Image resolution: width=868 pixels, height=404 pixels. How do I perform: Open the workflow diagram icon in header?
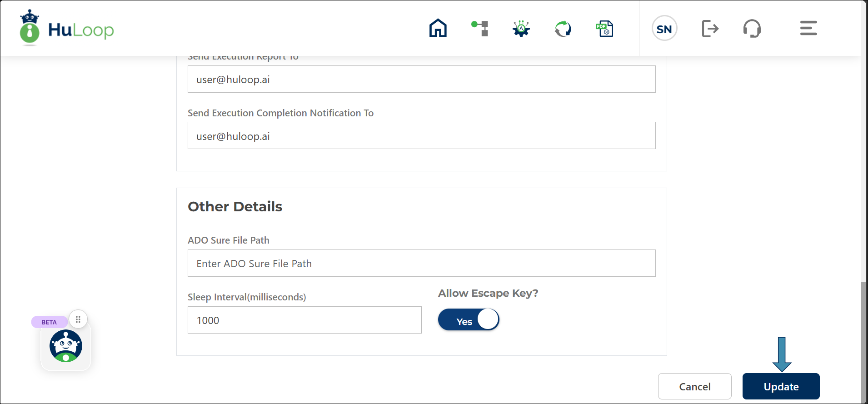point(480,28)
